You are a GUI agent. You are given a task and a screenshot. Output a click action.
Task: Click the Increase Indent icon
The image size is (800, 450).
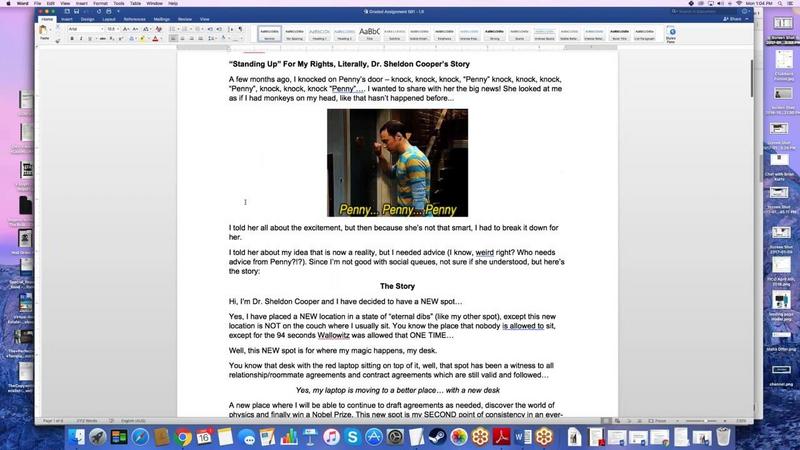pos(219,29)
